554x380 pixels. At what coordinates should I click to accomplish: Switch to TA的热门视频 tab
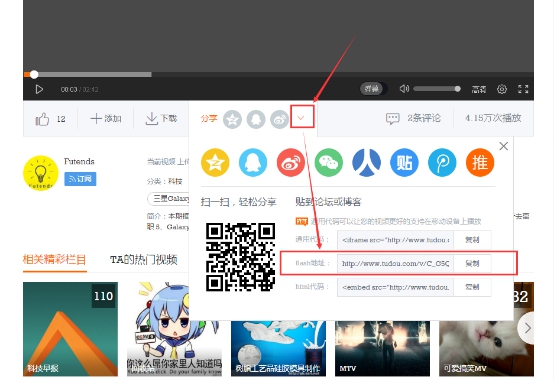pyautogui.click(x=143, y=260)
